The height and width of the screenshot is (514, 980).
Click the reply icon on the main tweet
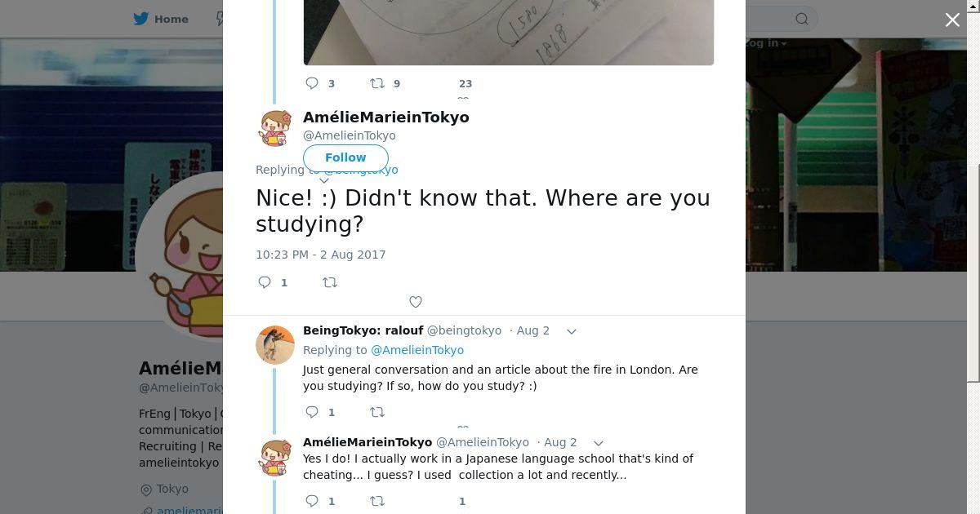pos(265,282)
